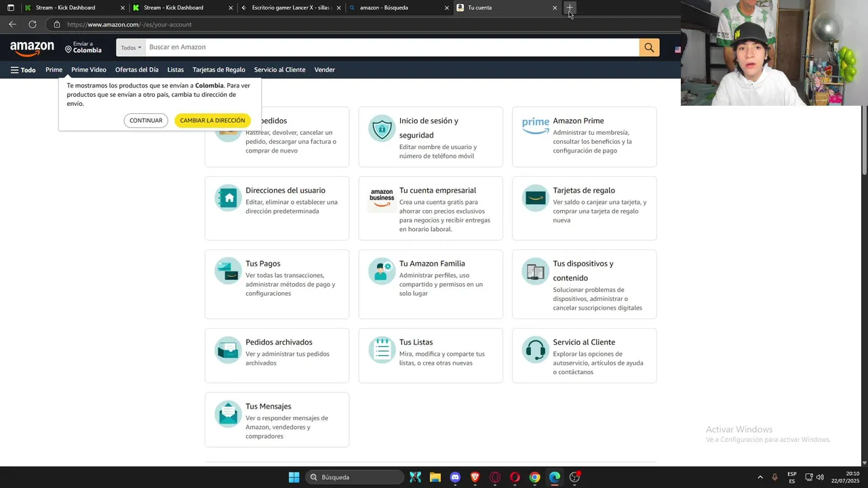Close the Tu cuenta tab

pyautogui.click(x=555, y=8)
